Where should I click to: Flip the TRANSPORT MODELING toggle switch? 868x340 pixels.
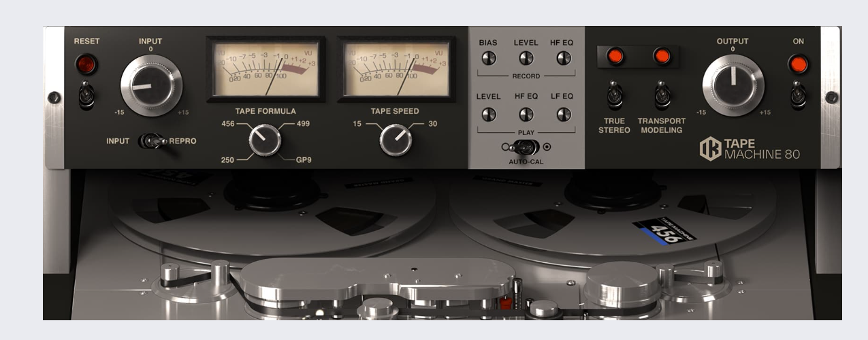(x=662, y=95)
